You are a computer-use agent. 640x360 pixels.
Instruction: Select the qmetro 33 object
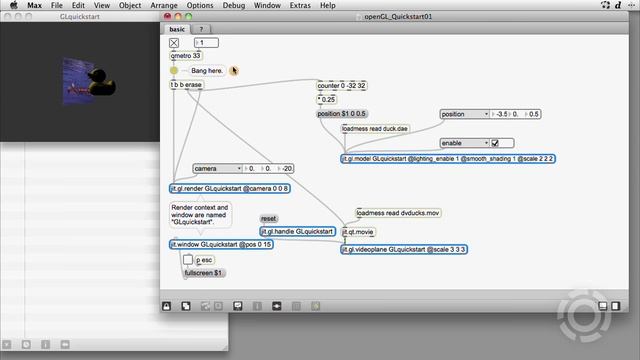(186, 56)
